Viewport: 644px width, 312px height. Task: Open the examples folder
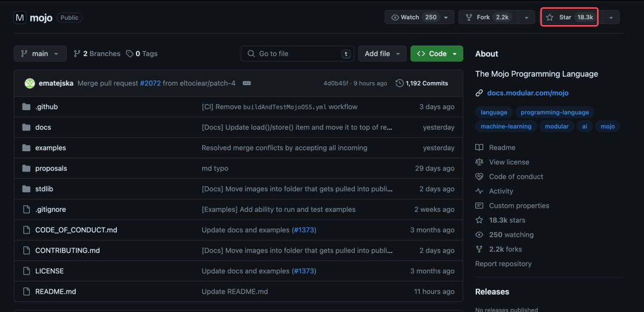(51, 148)
